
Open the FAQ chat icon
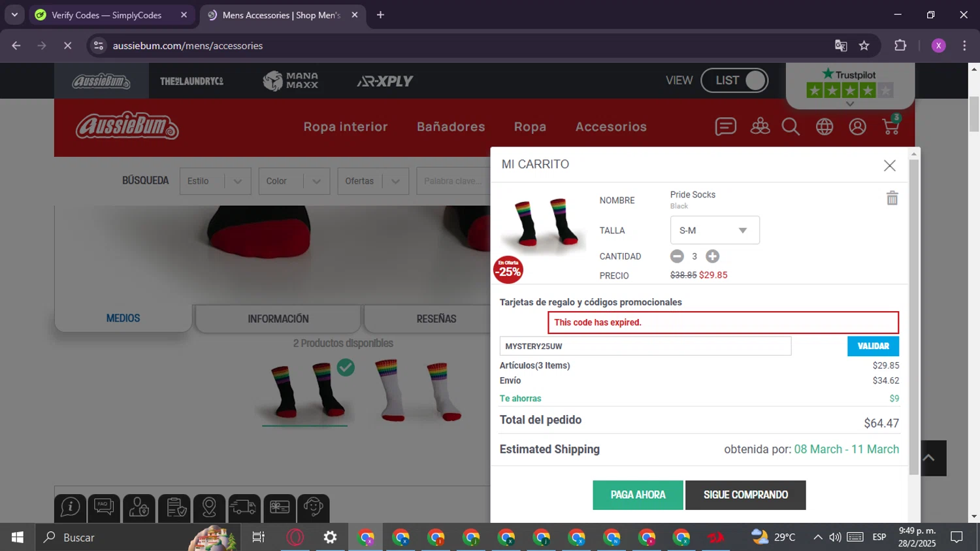(x=104, y=507)
